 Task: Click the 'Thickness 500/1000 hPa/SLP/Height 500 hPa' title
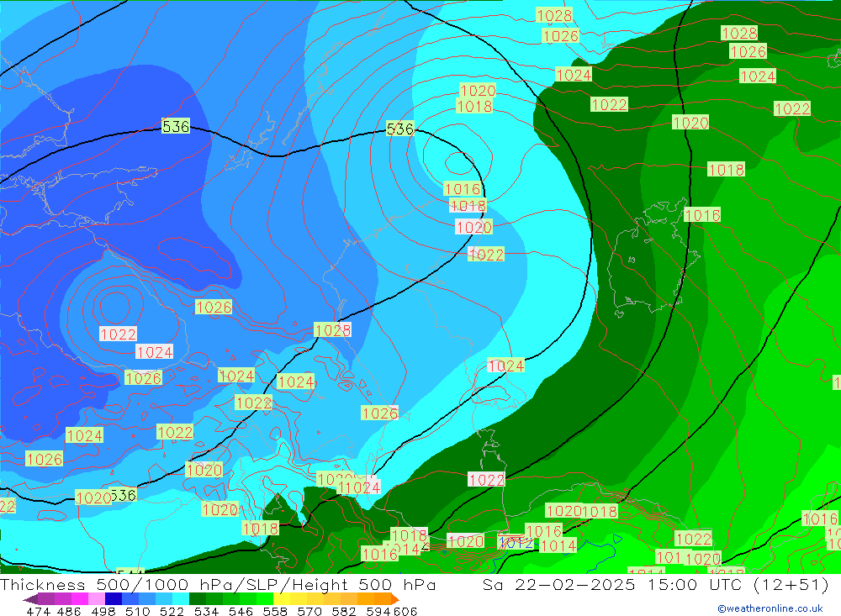pyautogui.click(x=218, y=584)
